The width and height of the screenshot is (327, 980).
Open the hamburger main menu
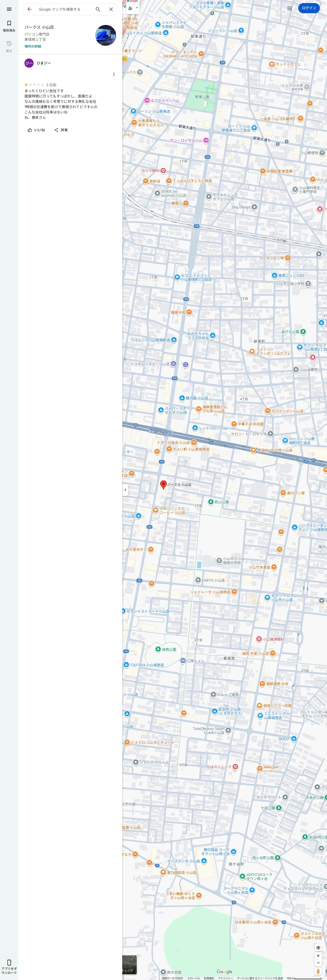pos(9,9)
